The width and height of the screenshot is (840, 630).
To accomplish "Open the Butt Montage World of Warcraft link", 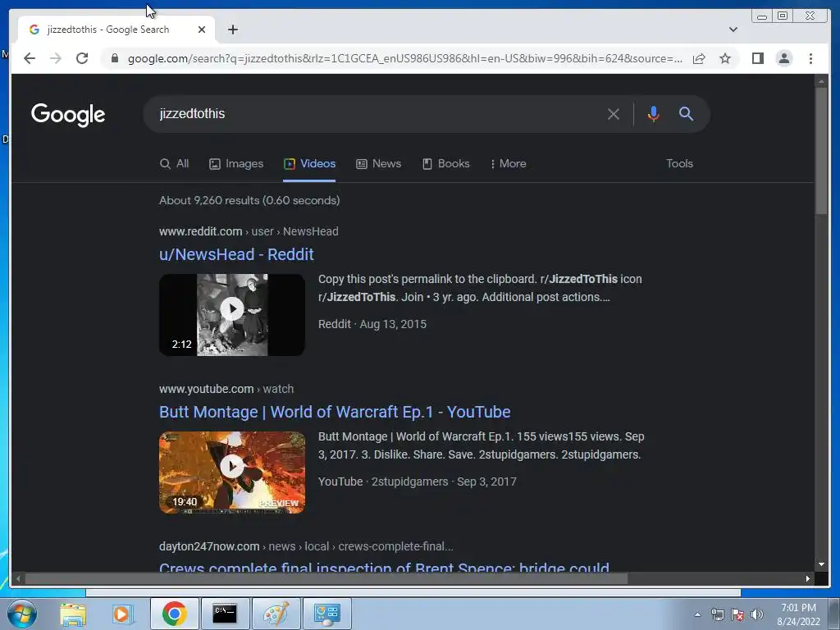I will point(335,412).
